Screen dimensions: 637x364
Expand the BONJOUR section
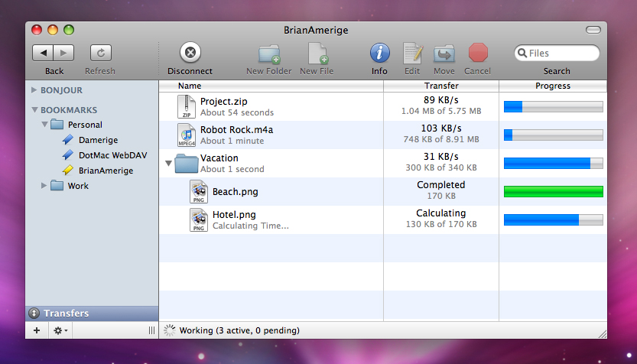tap(34, 89)
